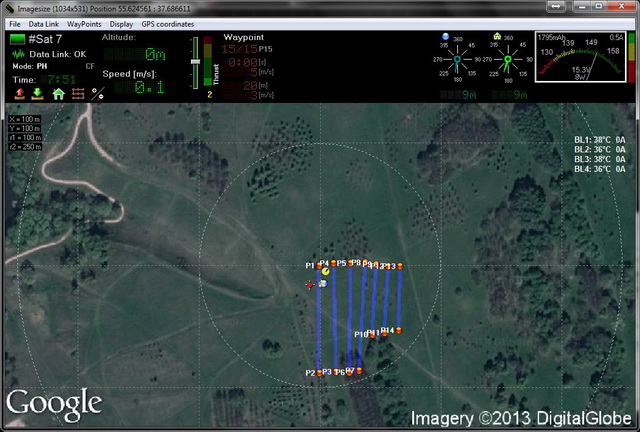Open the File menu
The image size is (640, 432).
pos(15,24)
